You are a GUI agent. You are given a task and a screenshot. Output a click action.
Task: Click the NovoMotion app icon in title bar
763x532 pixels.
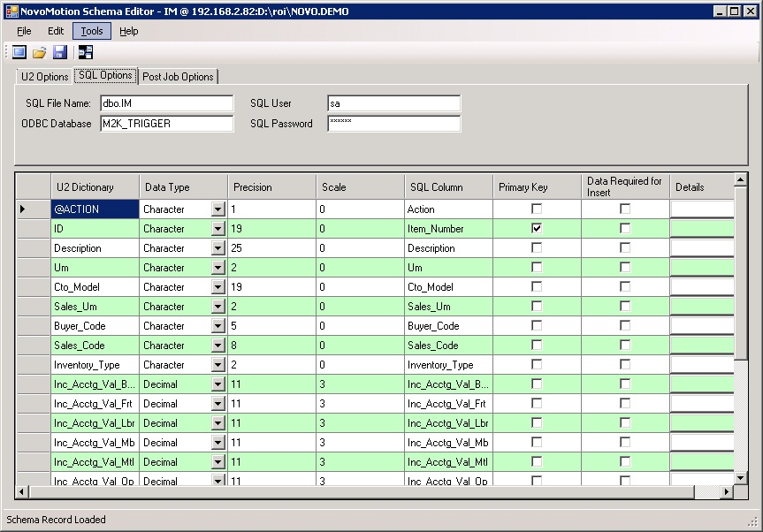(x=11, y=11)
